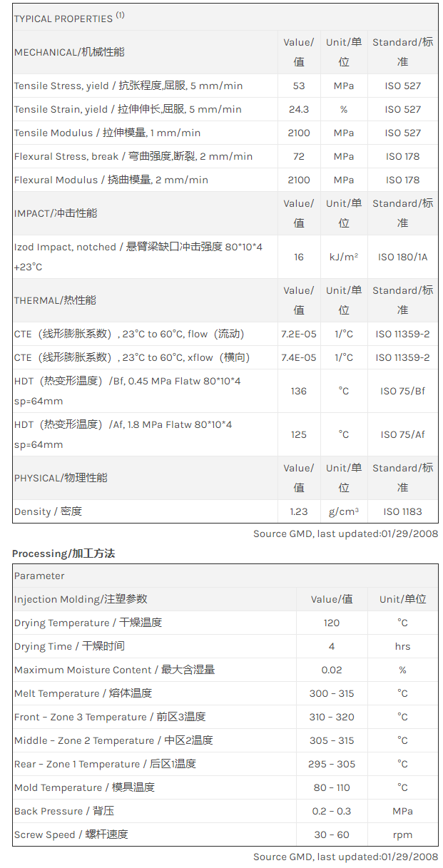Click the ISO 1183 standard cell
This screenshot has width=443, height=868.
[402, 511]
